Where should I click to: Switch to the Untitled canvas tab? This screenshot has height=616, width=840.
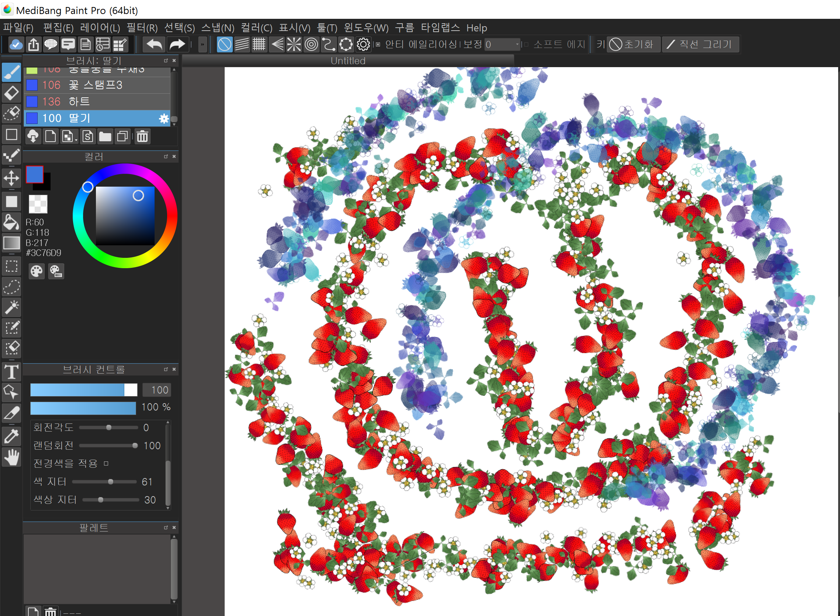[x=348, y=61]
